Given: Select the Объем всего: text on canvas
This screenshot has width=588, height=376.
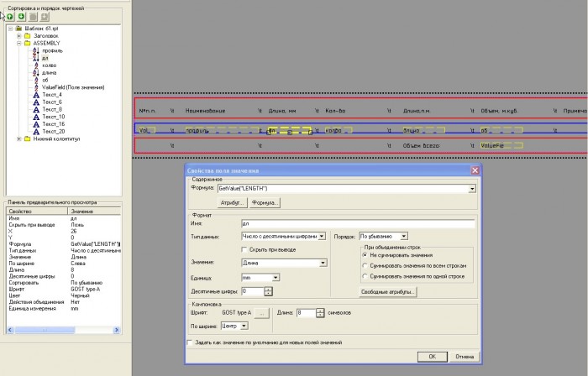Looking at the screenshot, I should click(x=421, y=146).
